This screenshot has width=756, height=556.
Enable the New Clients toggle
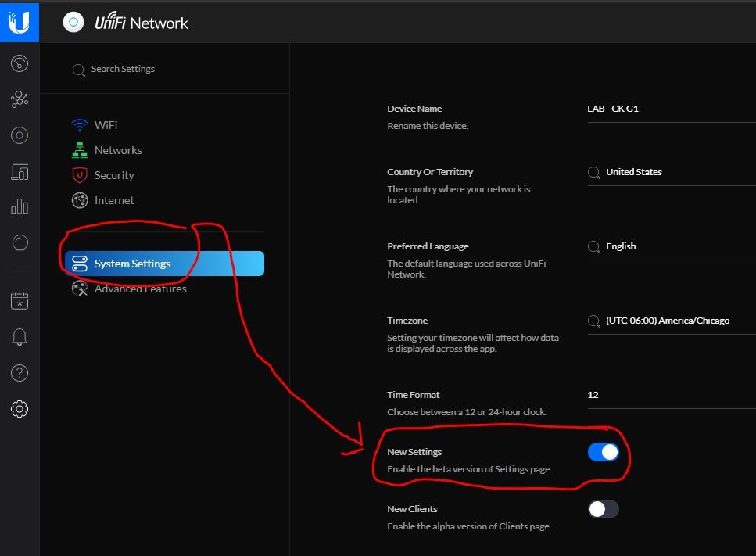coord(603,509)
